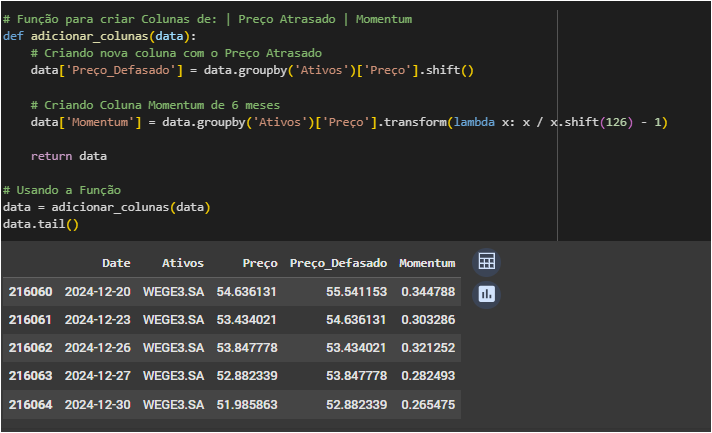
Task: Click the shift(126) call in code
Action: coord(598,122)
